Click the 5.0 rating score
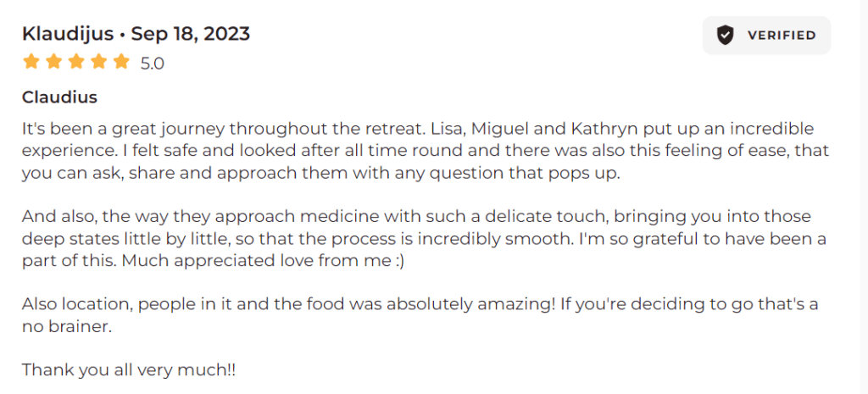The height and width of the screenshot is (394, 868). pyautogui.click(x=153, y=63)
